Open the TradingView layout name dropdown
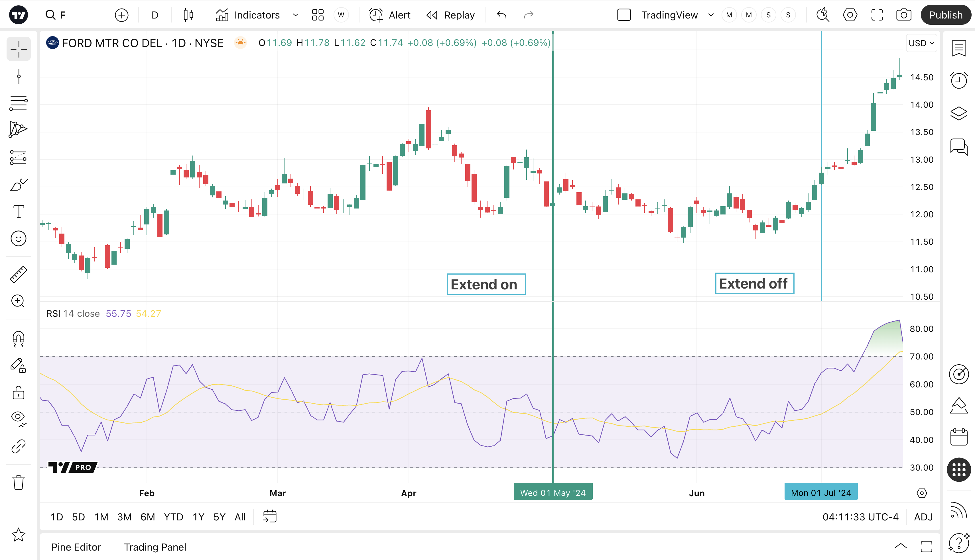The width and height of the screenshot is (975, 560). tap(710, 15)
